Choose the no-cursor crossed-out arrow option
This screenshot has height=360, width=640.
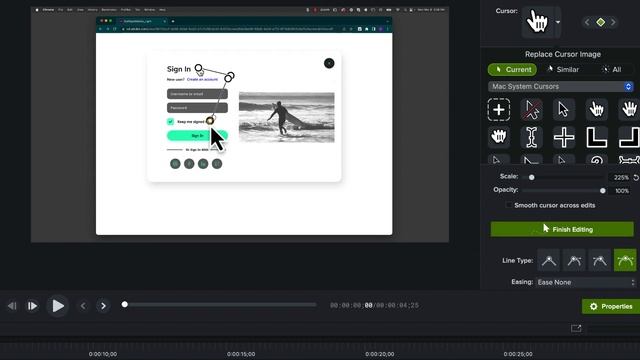(531, 109)
